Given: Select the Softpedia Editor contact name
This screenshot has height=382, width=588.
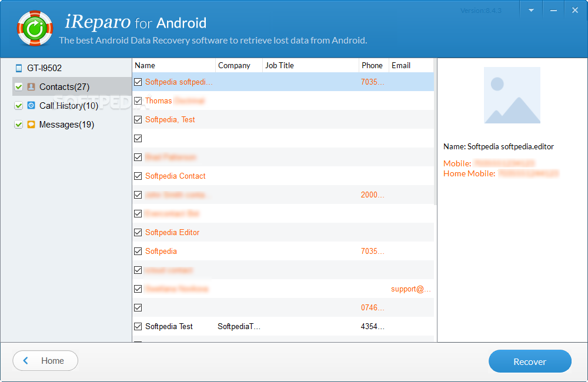Looking at the screenshot, I should coord(172,232).
